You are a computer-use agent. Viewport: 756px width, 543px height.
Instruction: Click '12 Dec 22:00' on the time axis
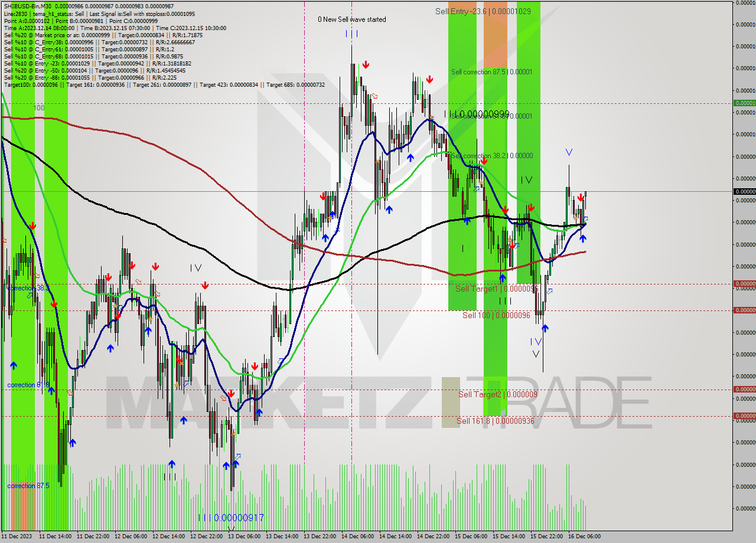(206, 537)
